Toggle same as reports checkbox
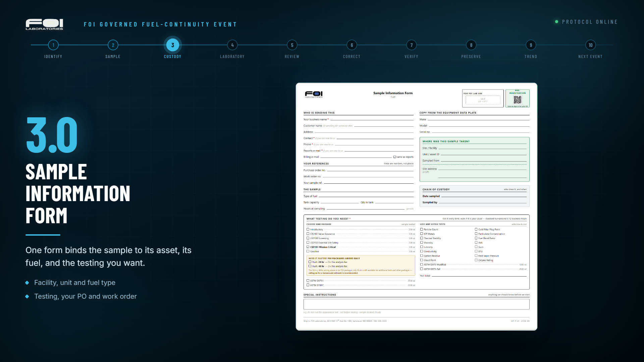 [395, 157]
